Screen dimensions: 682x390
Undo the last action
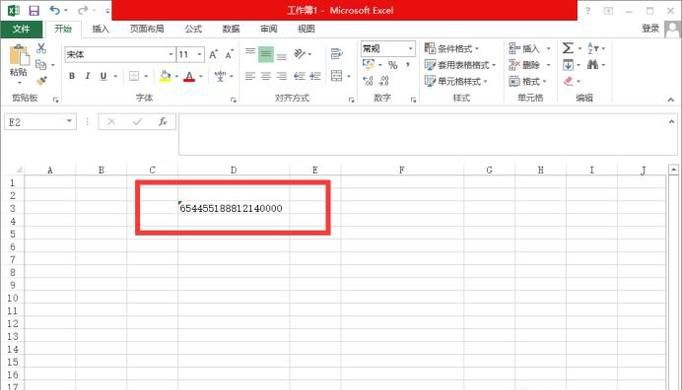click(54, 10)
